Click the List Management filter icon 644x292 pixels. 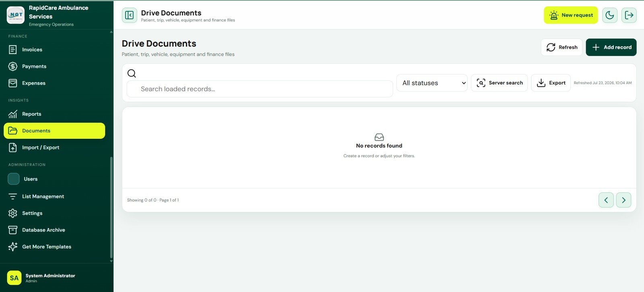(x=13, y=196)
